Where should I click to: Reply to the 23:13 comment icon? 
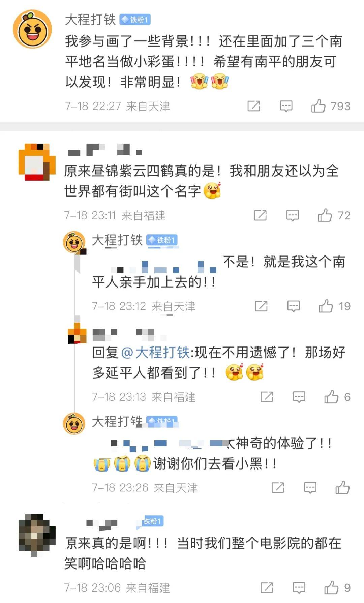tap(299, 397)
